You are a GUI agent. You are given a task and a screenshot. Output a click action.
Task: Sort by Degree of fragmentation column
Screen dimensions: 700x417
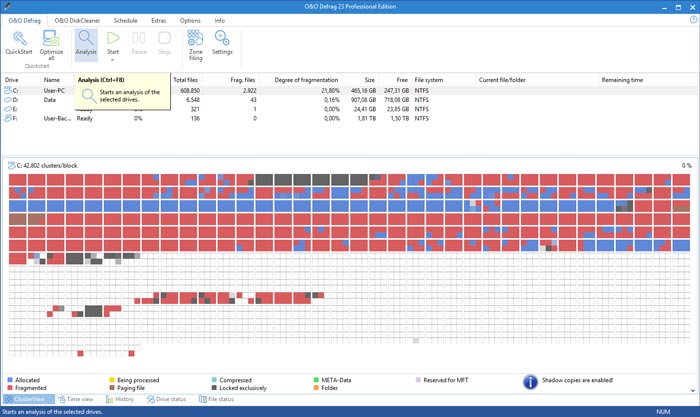pyautogui.click(x=306, y=80)
